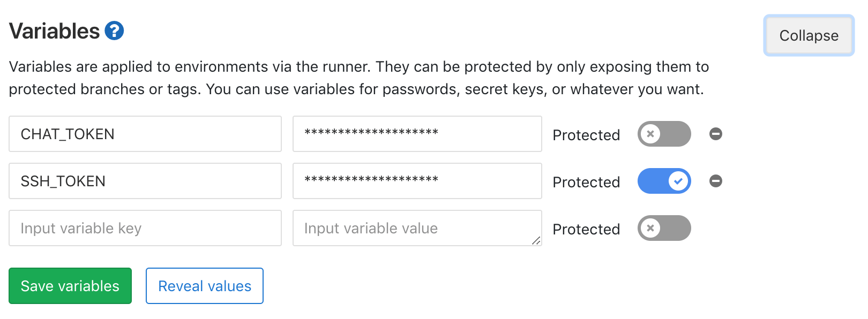868x319 pixels.
Task: Enable Protected toggle for CHAT_TOKEN
Action: (x=664, y=134)
